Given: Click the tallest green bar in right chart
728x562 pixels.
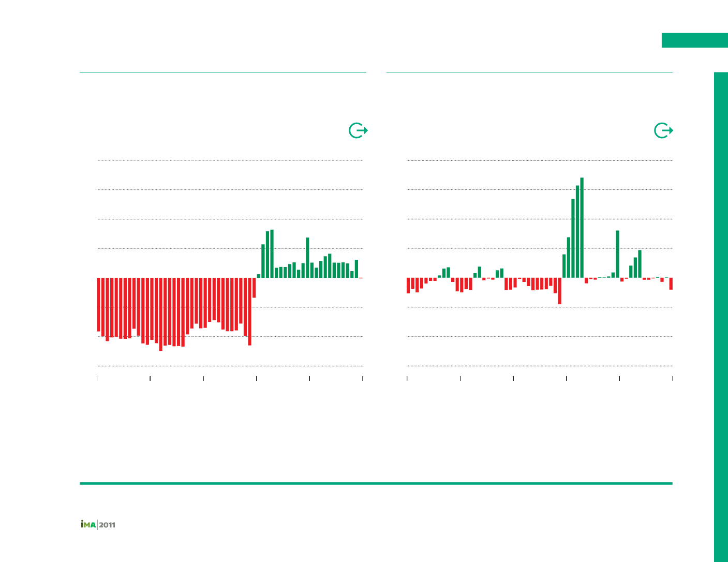Looking at the screenshot, I should (582, 228).
